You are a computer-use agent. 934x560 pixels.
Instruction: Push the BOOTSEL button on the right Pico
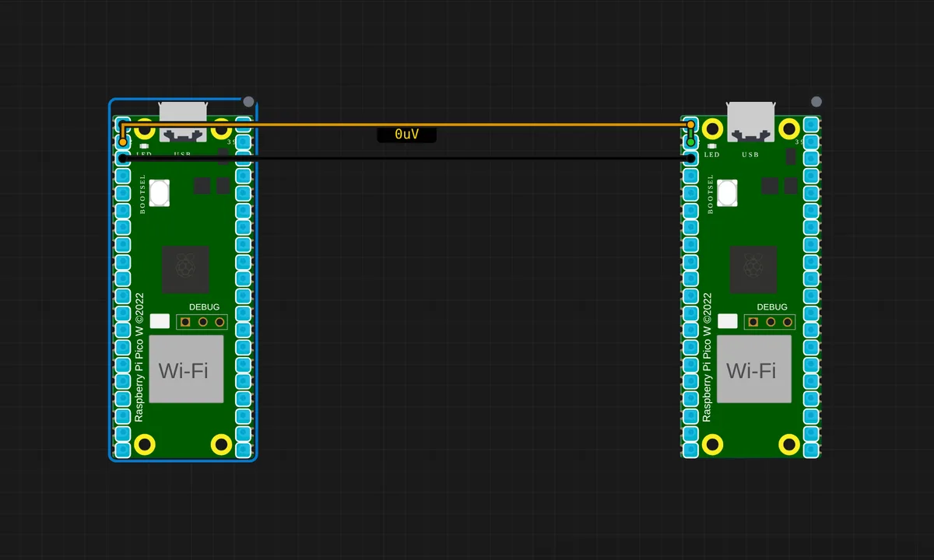pyautogui.click(x=728, y=192)
